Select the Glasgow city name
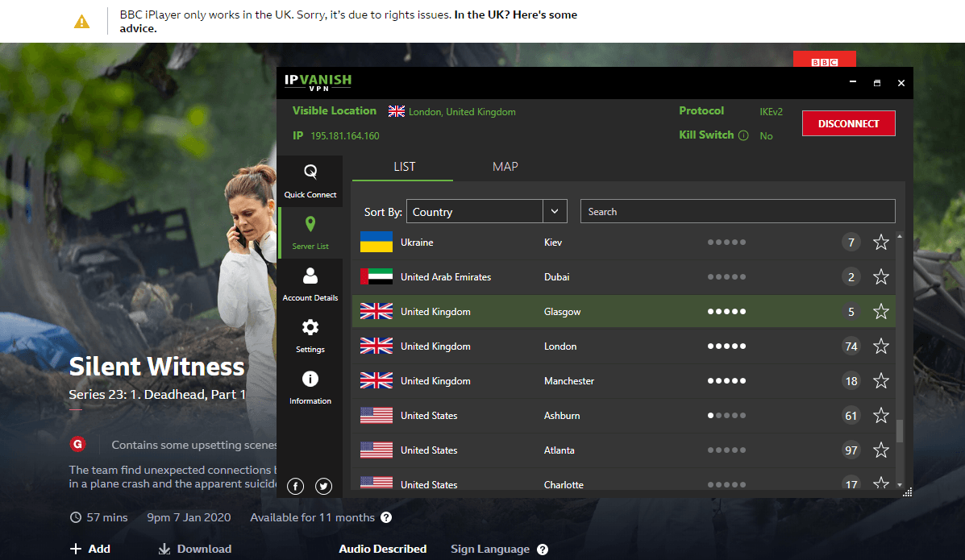 tap(562, 311)
